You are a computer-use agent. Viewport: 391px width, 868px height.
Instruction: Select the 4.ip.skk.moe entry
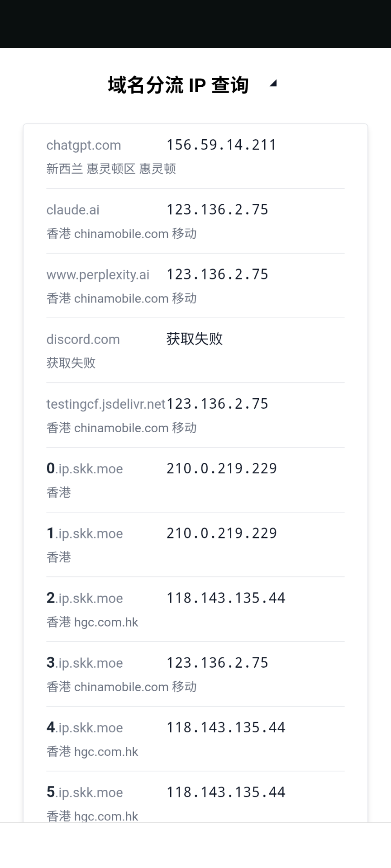click(85, 727)
